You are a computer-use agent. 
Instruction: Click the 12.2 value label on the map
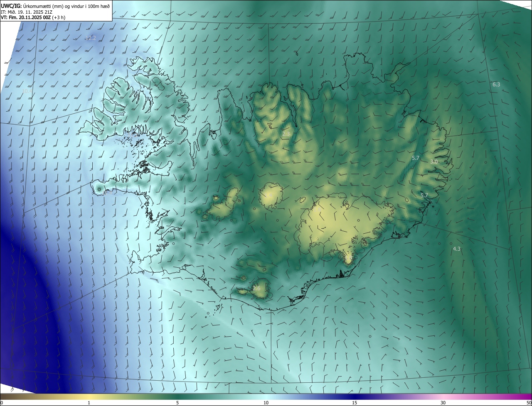click(90, 38)
